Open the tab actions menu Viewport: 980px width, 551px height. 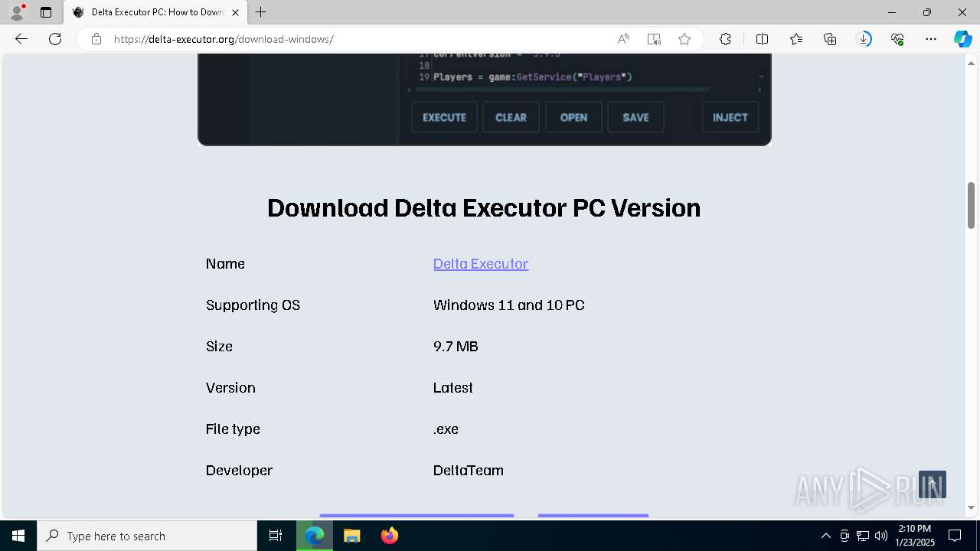click(x=46, y=12)
